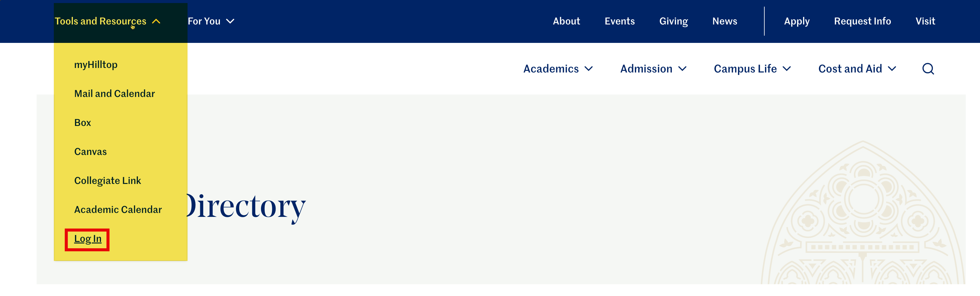
Task: Click the Log In link
Action: [x=88, y=239]
